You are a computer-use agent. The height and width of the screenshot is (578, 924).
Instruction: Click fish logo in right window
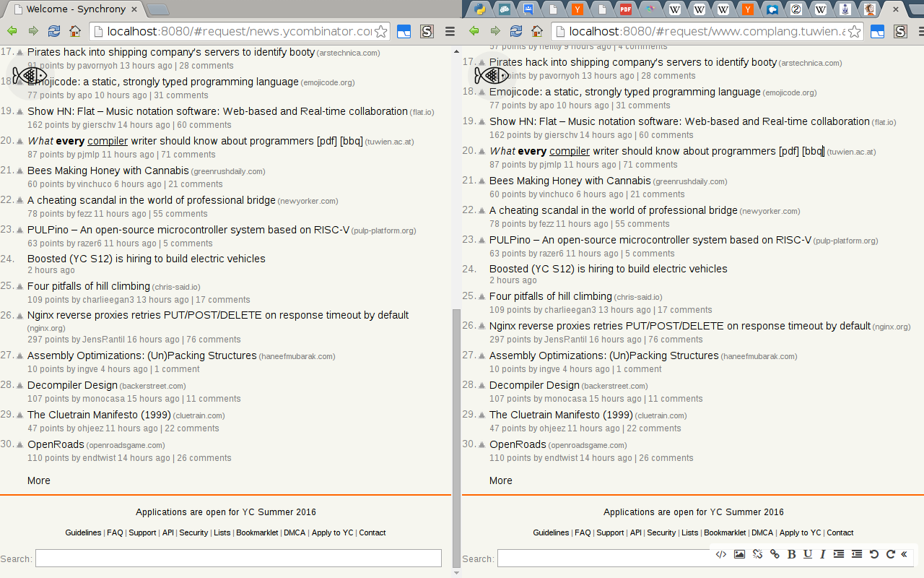(492, 75)
